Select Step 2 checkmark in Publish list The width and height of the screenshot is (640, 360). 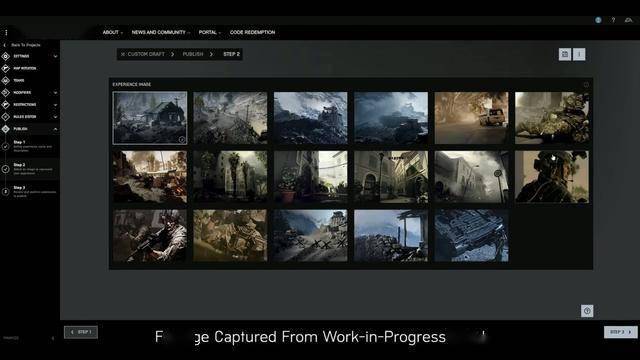click(x=5, y=169)
